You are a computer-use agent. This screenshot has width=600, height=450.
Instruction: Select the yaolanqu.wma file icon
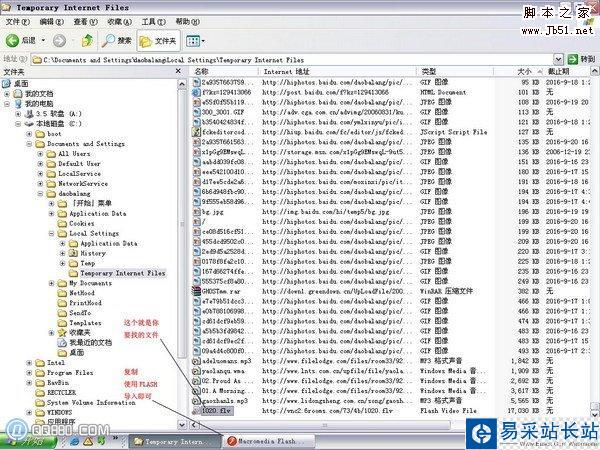point(196,371)
